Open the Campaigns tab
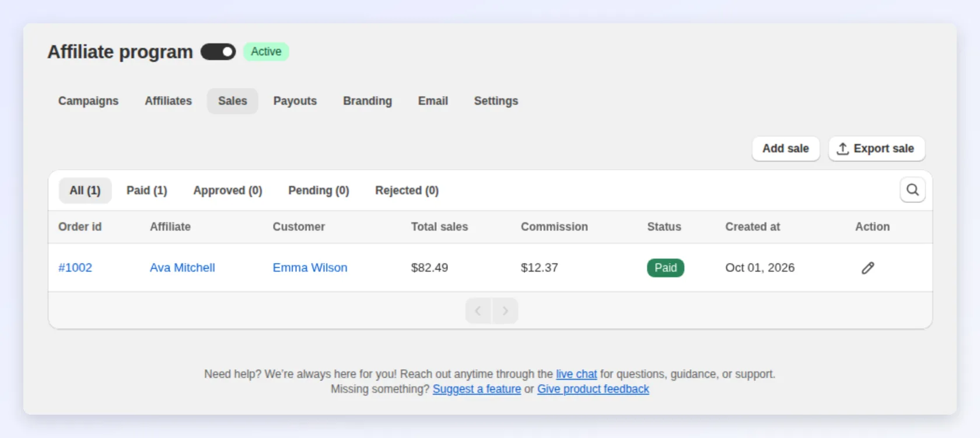The height and width of the screenshot is (438, 980). coord(88,101)
